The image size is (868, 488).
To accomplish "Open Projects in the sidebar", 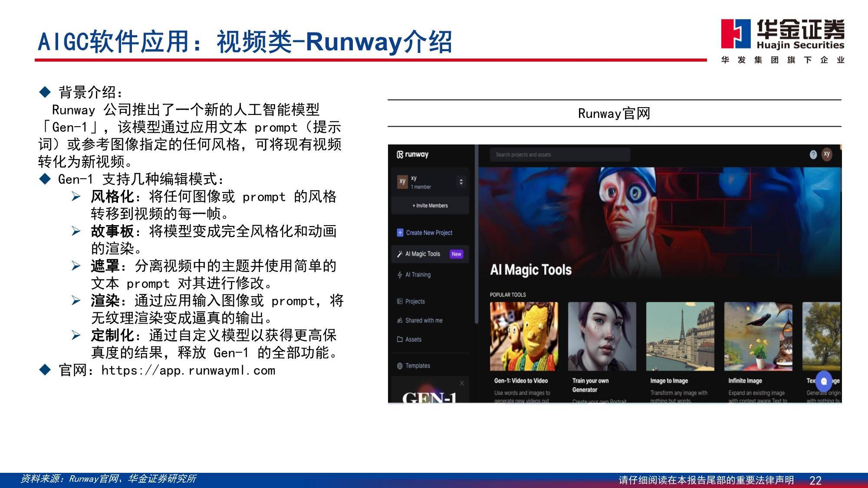I will pos(415,301).
